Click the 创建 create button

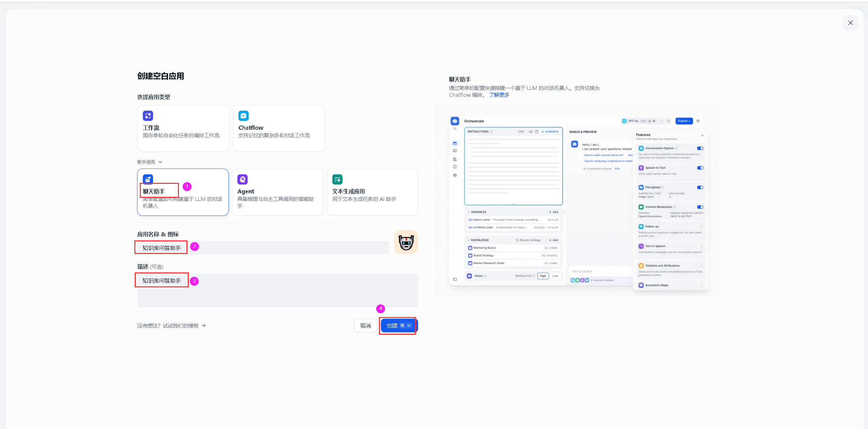(398, 326)
